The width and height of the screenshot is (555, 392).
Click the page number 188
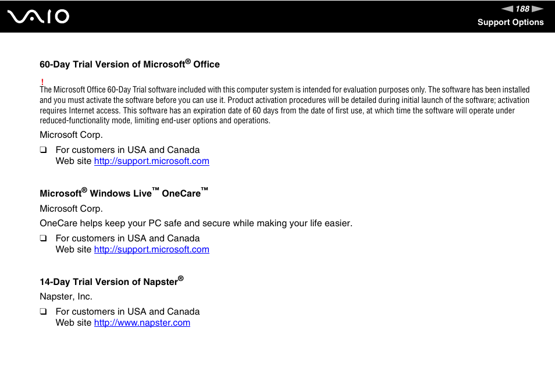pyautogui.click(x=522, y=9)
